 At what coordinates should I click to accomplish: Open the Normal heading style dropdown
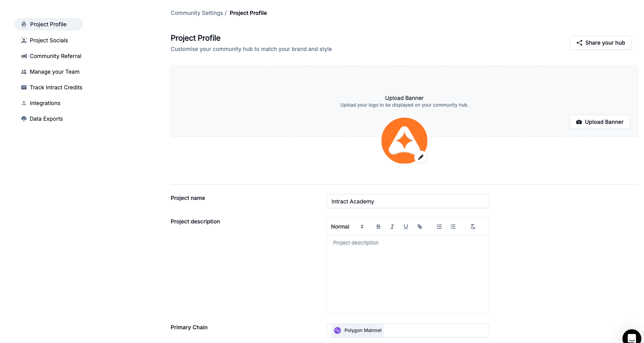[347, 227]
